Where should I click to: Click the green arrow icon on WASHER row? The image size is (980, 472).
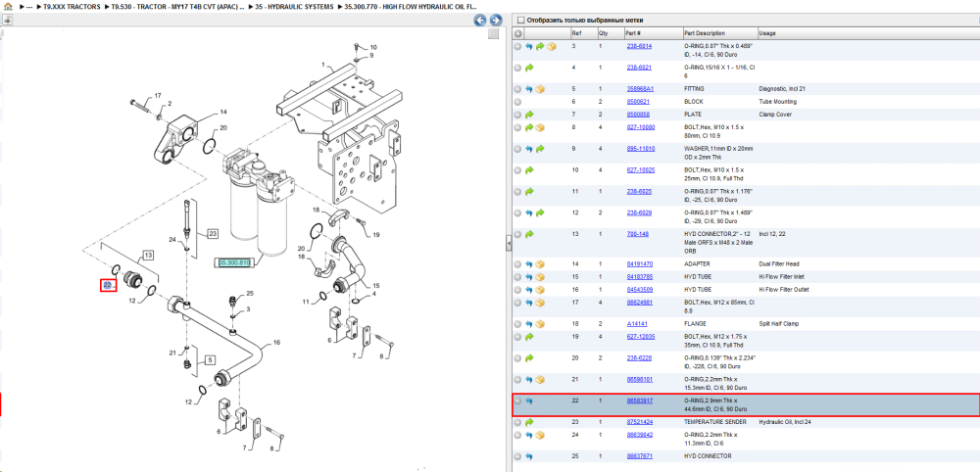click(x=540, y=149)
